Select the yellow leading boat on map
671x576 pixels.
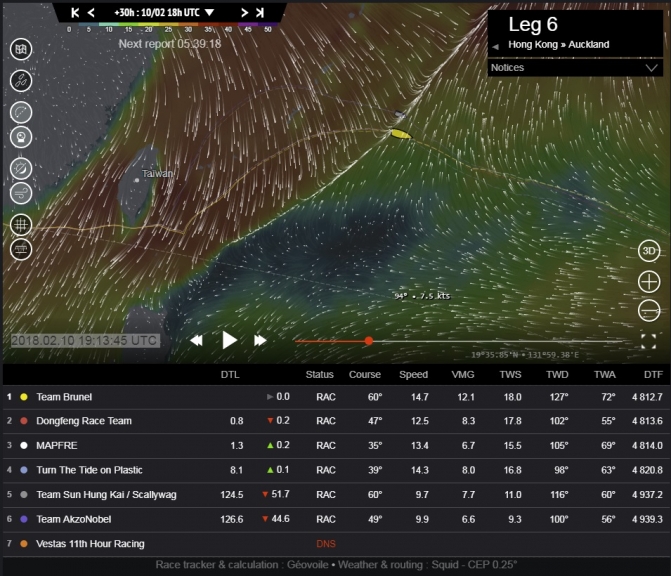401,134
